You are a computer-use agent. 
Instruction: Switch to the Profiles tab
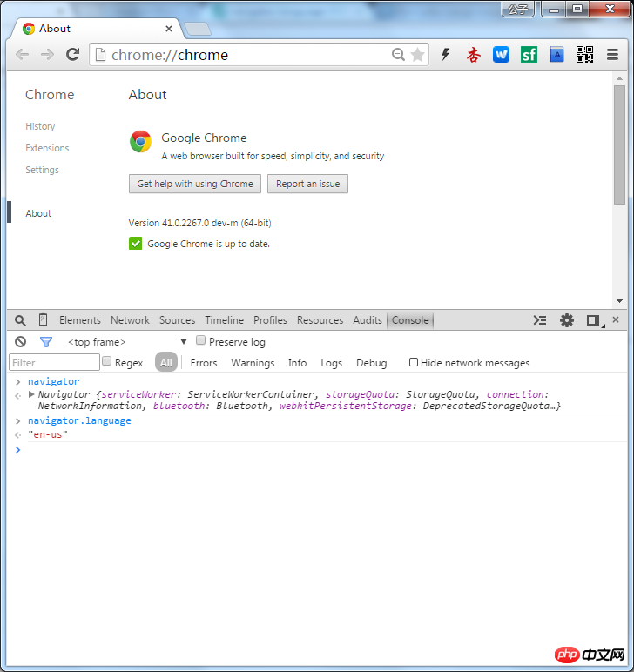point(270,320)
